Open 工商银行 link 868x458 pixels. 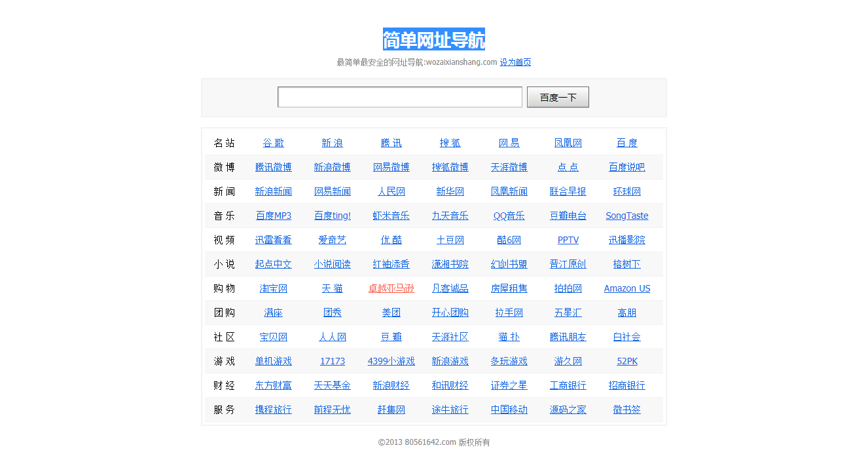pyautogui.click(x=568, y=385)
